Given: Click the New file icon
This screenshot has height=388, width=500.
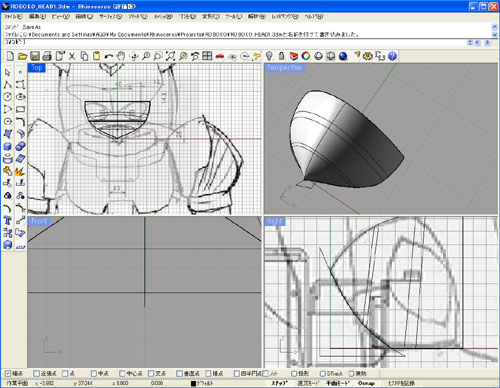Looking at the screenshot, I should [x=10, y=56].
